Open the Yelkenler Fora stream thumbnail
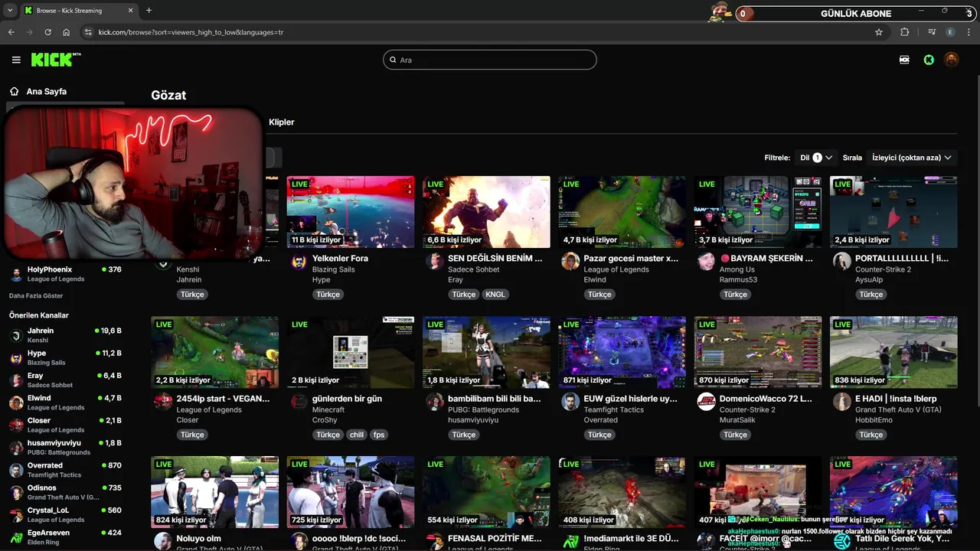Viewport: 980px width, 551px height. pyautogui.click(x=351, y=212)
